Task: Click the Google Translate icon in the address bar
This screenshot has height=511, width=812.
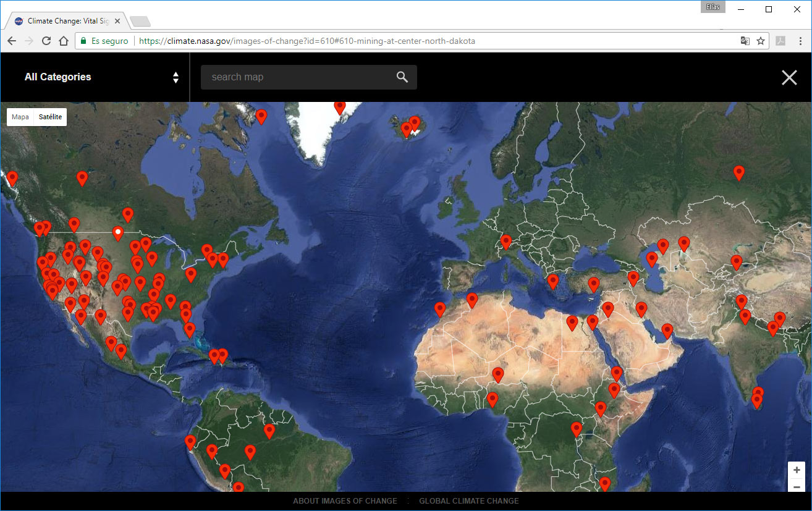Action: 745,40
